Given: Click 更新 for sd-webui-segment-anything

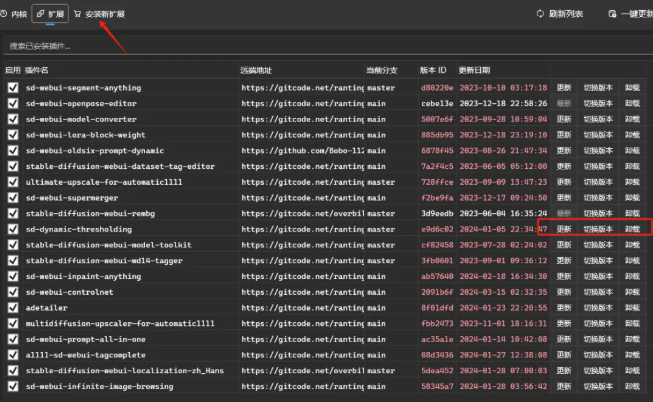Looking at the screenshot, I should [x=564, y=88].
